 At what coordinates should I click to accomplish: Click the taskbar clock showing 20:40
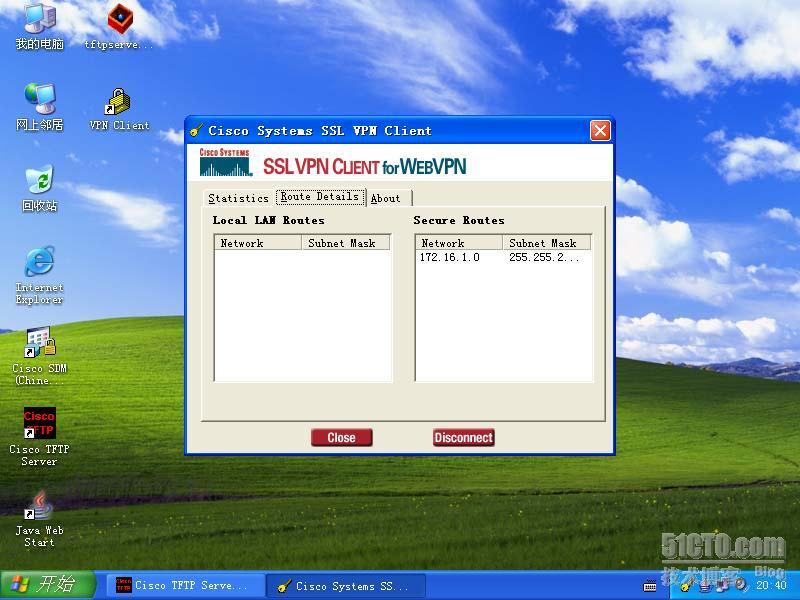pos(771,585)
